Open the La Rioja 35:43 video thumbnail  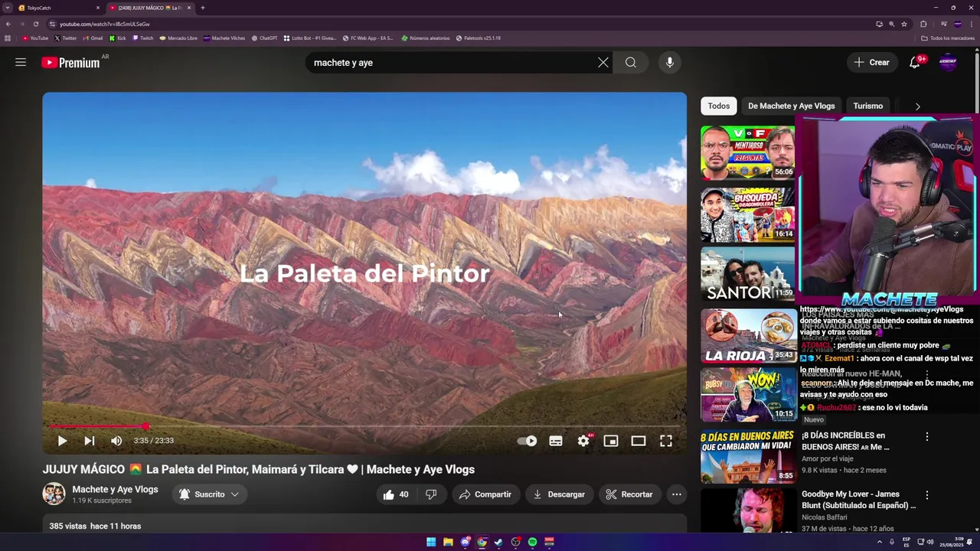[x=748, y=335]
